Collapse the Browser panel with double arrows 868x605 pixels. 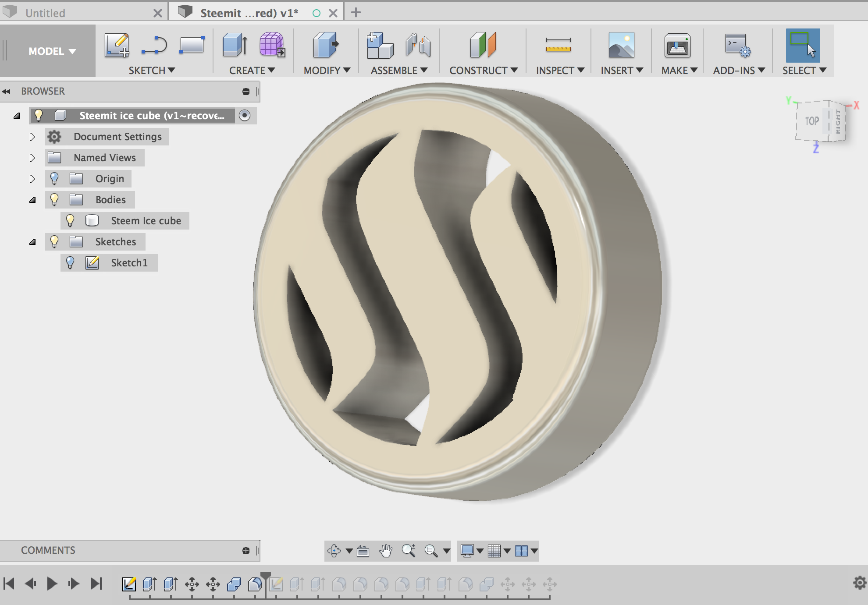click(6, 91)
